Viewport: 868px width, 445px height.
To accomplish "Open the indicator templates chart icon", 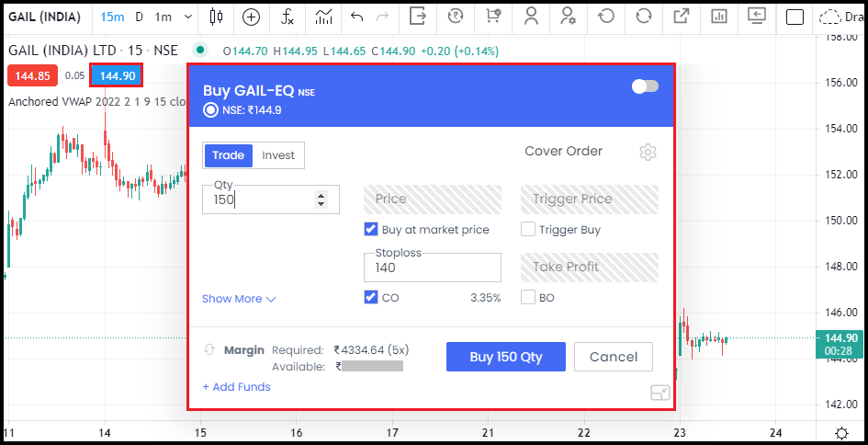I will pos(323,17).
